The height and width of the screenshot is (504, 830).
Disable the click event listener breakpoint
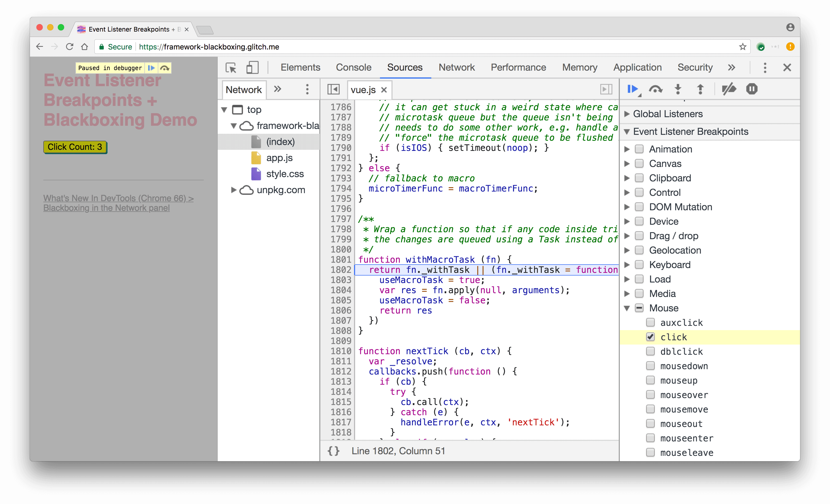(x=650, y=336)
